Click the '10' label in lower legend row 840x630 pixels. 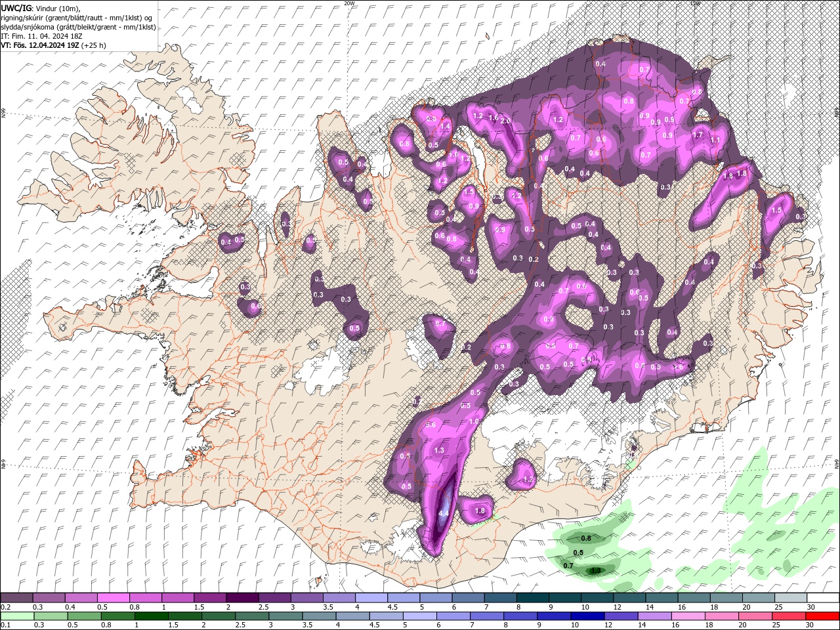(x=575, y=625)
